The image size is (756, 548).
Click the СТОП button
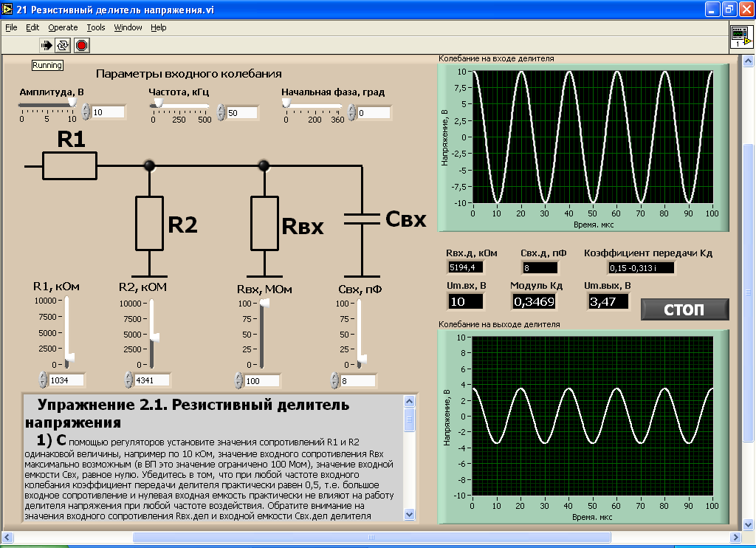coord(684,309)
